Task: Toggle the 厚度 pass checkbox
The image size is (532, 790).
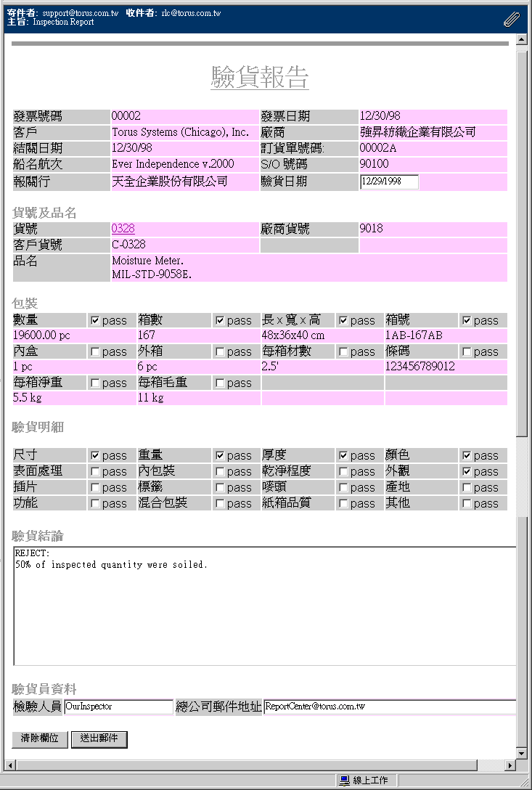Action: (x=343, y=455)
